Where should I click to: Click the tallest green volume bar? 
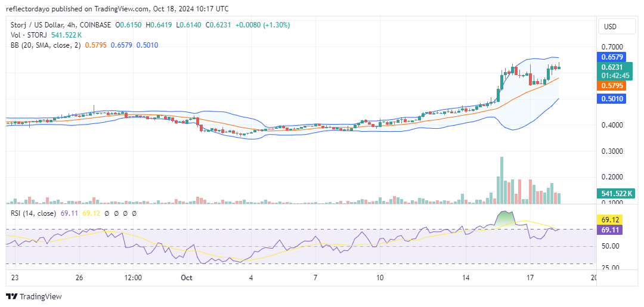point(501,180)
